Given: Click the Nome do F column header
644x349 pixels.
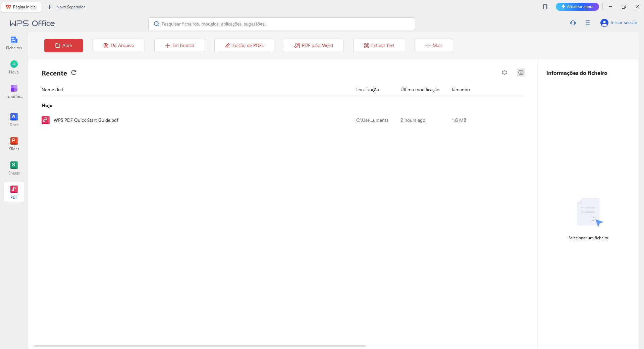Looking at the screenshot, I should point(53,90).
